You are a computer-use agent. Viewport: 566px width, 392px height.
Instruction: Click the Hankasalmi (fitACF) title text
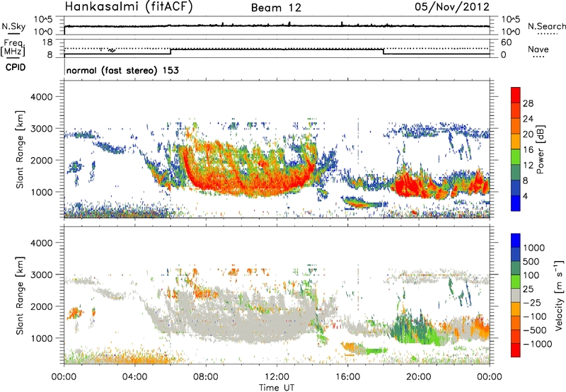pos(129,7)
